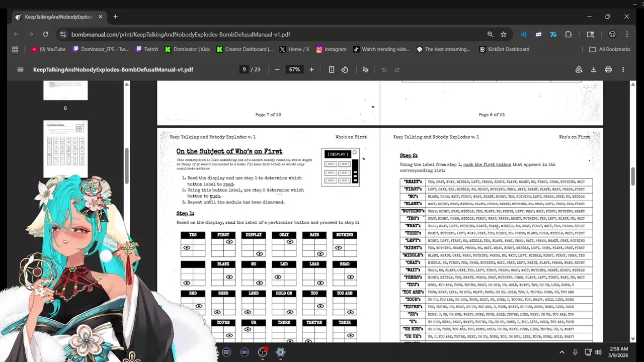Go back to the previous page
The height and width of the screenshot is (362, 644).
[16, 34]
